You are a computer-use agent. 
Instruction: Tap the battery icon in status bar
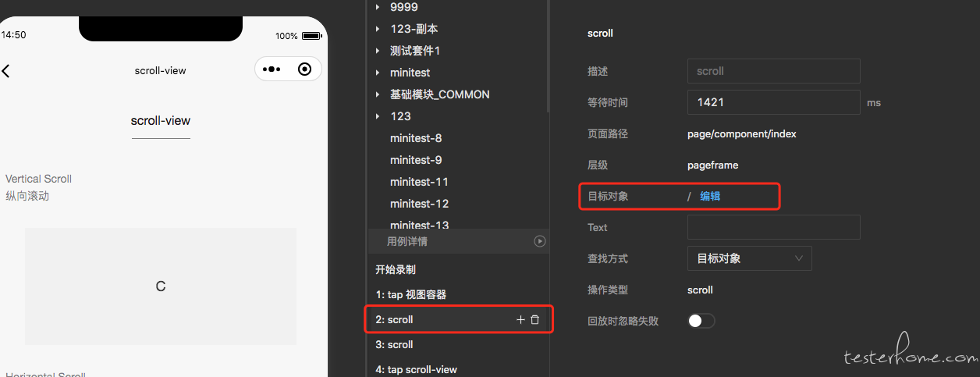click(312, 36)
